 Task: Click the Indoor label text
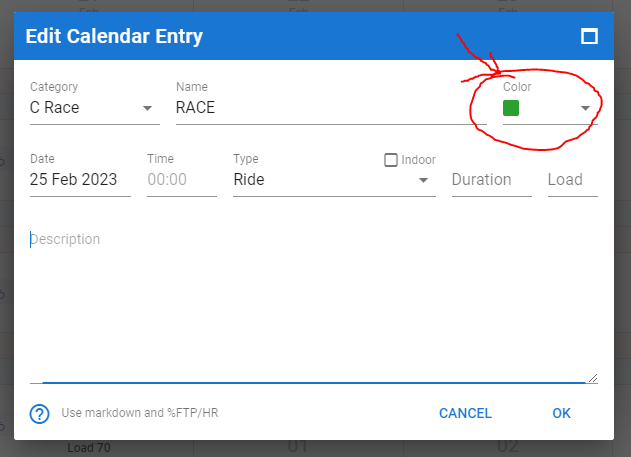(418, 160)
